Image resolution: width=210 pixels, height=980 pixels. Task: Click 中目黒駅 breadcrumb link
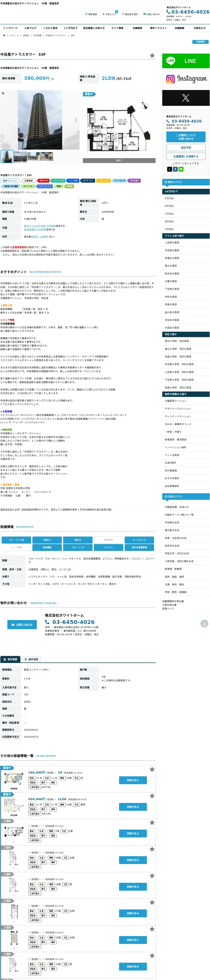[37, 35]
